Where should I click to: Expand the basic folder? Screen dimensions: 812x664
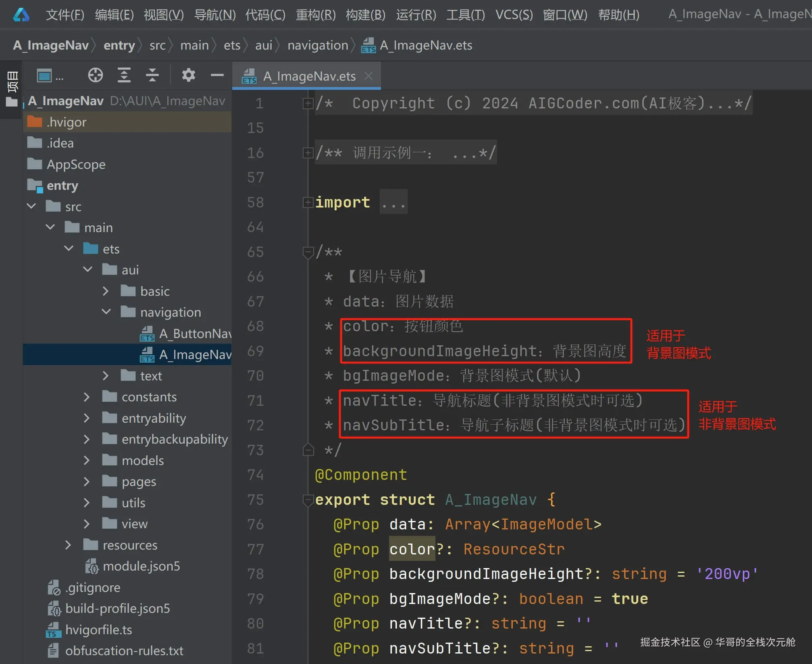(106, 291)
